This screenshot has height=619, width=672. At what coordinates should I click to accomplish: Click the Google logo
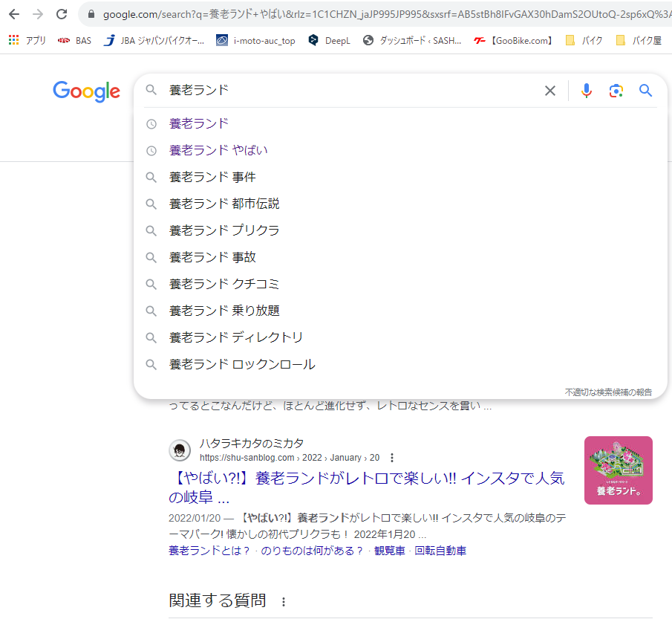pos(87,91)
